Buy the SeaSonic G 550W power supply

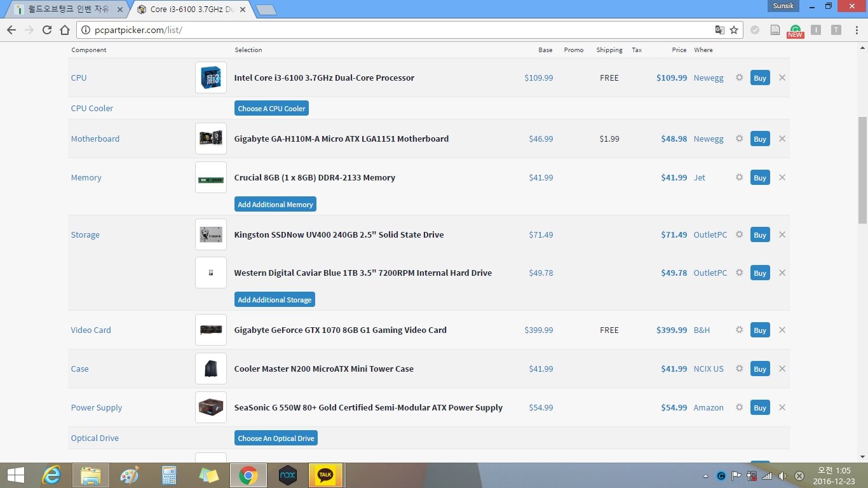pyautogui.click(x=760, y=407)
